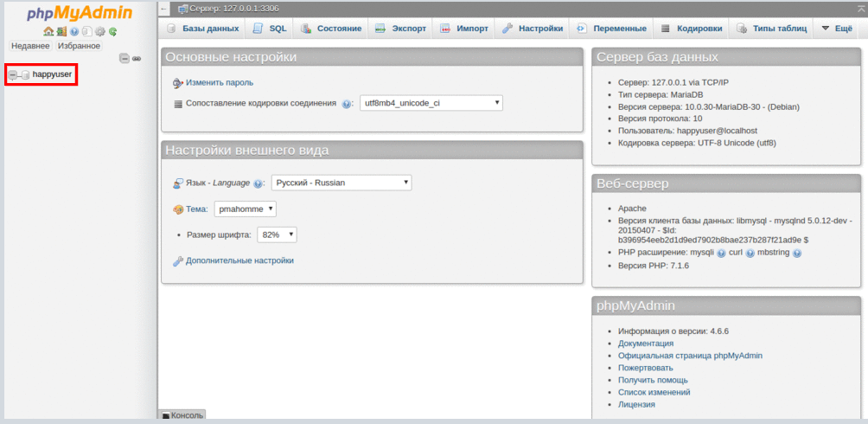Viewport: 868px width, 424px height.
Task: Open phpMyAdmin documentation blue question-mark icon in sidebar
Action: 74,32
